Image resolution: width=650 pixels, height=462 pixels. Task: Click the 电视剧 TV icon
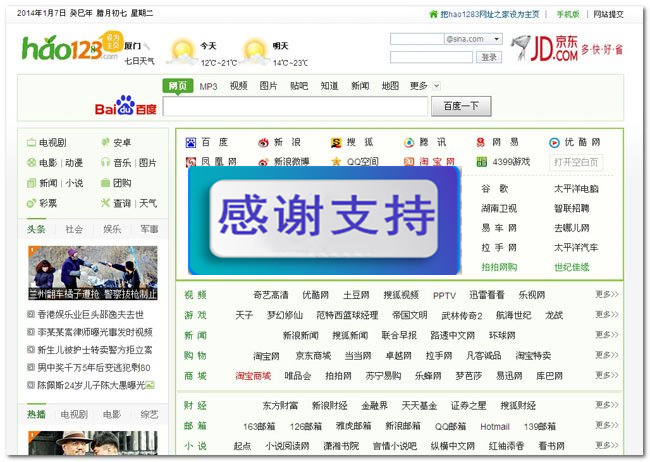[x=32, y=143]
